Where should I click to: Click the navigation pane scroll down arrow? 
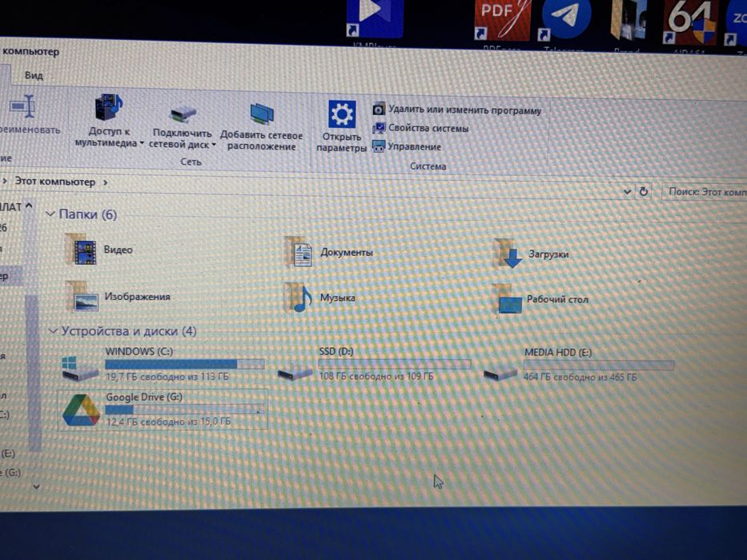pyautogui.click(x=36, y=486)
